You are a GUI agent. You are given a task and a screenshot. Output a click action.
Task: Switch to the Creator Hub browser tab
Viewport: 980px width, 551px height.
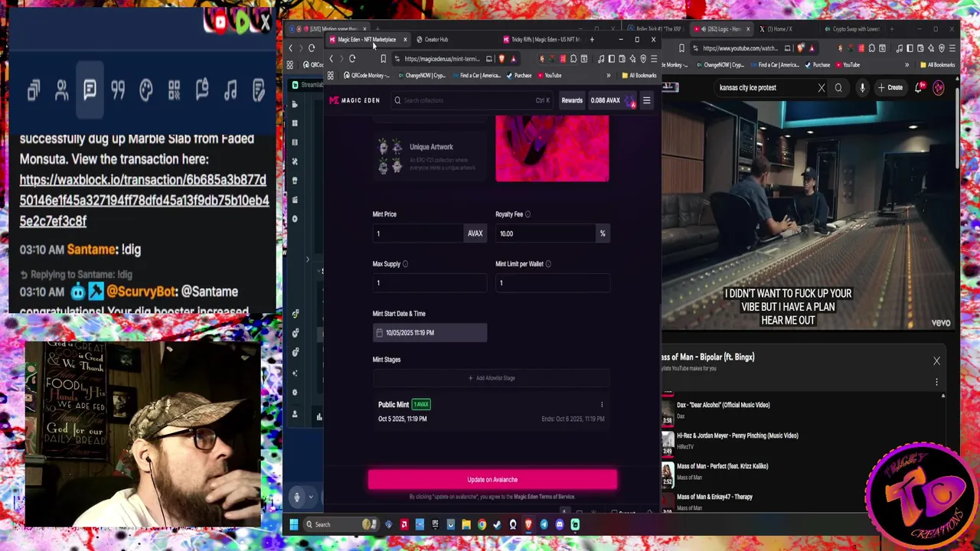coord(436,40)
